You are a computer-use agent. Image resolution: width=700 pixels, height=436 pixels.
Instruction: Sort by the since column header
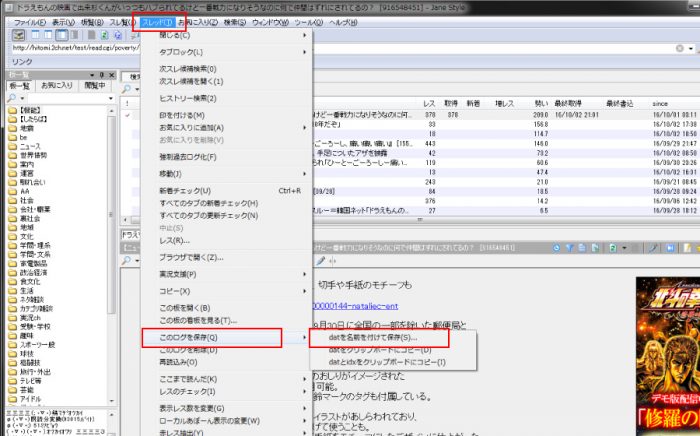click(660, 104)
